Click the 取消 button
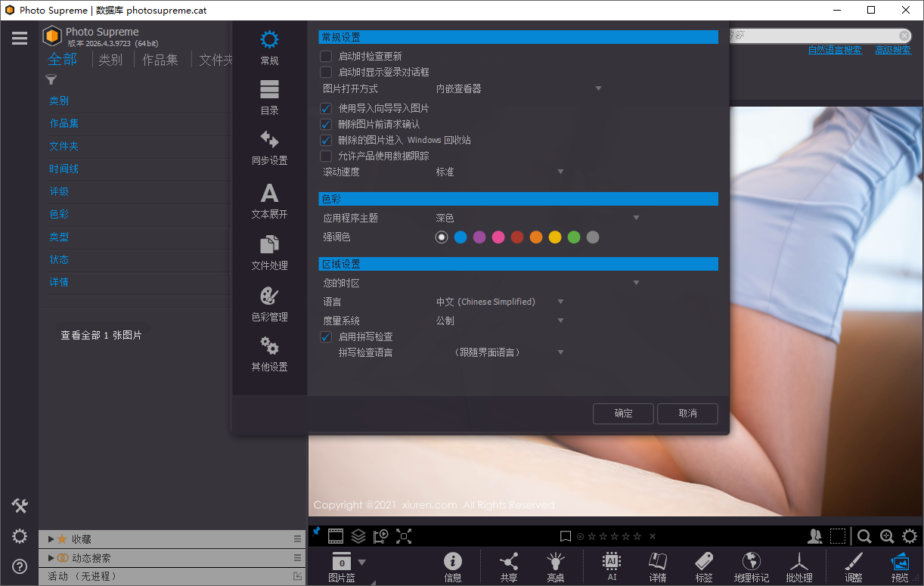Screen dimensions: 924x586 688,413
